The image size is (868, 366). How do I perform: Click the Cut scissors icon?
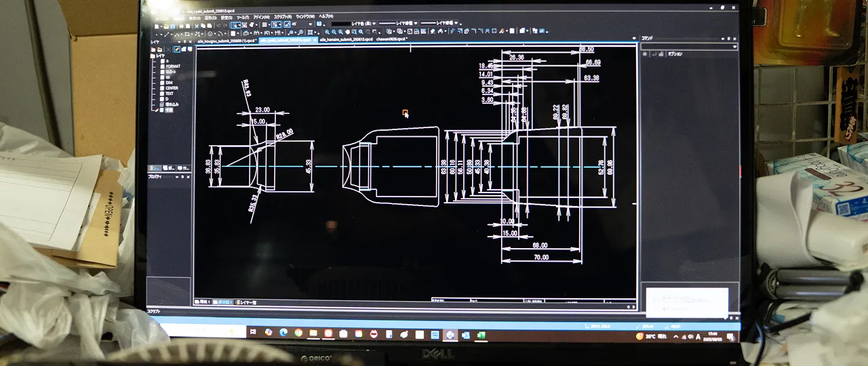(195, 25)
